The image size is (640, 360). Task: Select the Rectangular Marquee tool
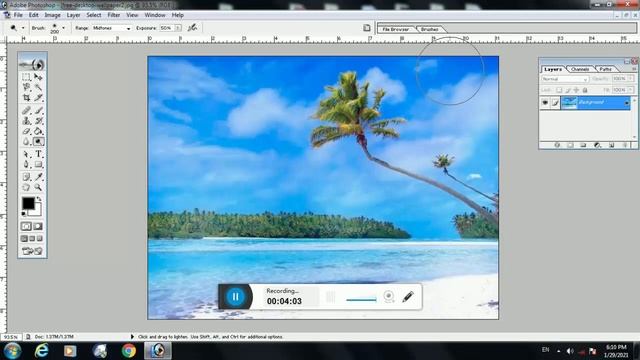click(x=27, y=77)
